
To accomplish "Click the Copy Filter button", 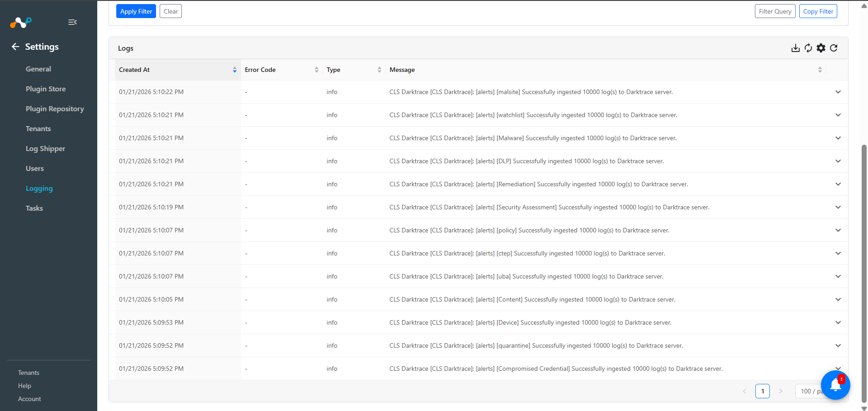I will coord(818,11).
